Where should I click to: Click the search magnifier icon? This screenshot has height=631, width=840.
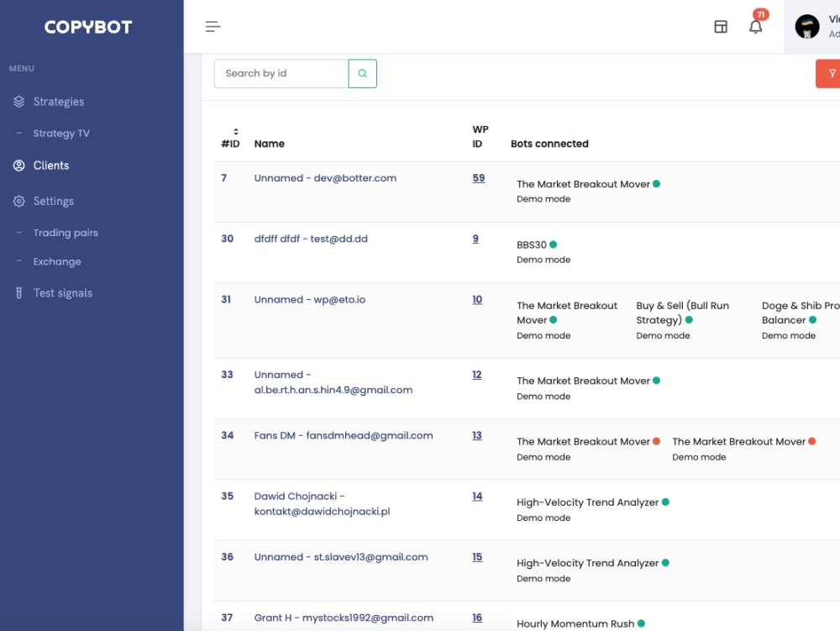click(x=362, y=73)
